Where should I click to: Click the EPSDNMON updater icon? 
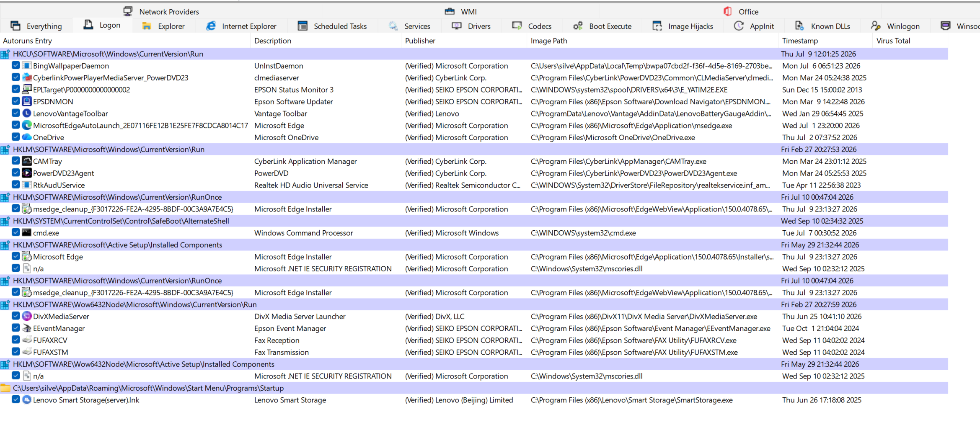coord(27,101)
